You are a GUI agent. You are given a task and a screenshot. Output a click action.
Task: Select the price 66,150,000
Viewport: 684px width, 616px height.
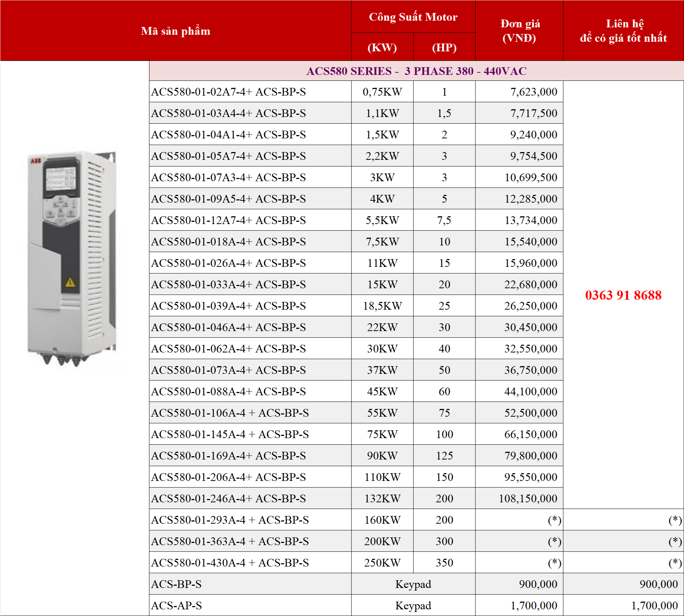(x=531, y=434)
